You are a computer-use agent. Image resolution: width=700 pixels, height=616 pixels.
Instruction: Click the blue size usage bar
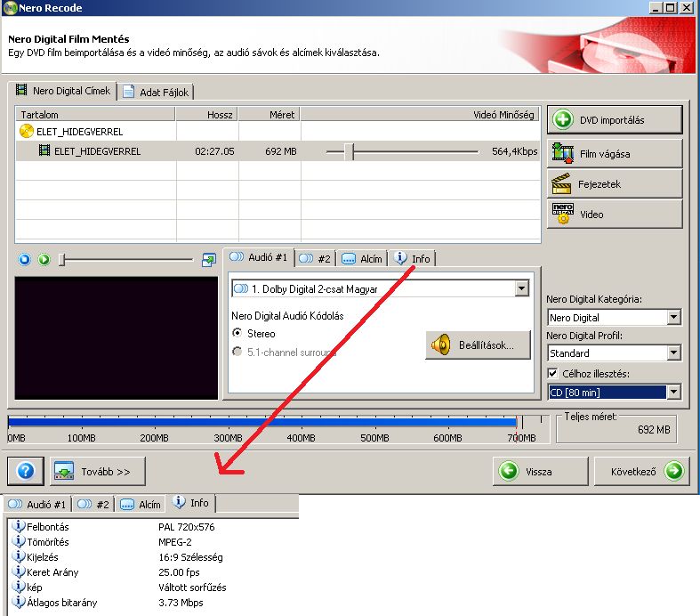pyautogui.click(x=262, y=421)
